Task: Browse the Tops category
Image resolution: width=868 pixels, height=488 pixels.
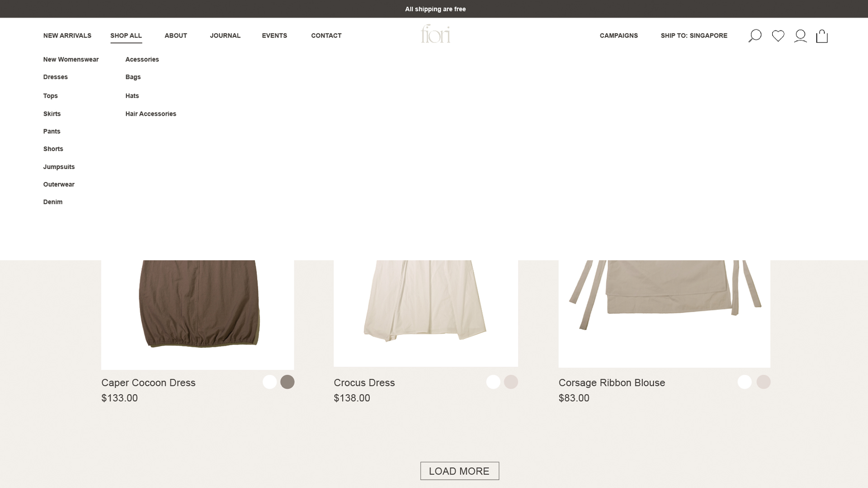Action: 51,96
